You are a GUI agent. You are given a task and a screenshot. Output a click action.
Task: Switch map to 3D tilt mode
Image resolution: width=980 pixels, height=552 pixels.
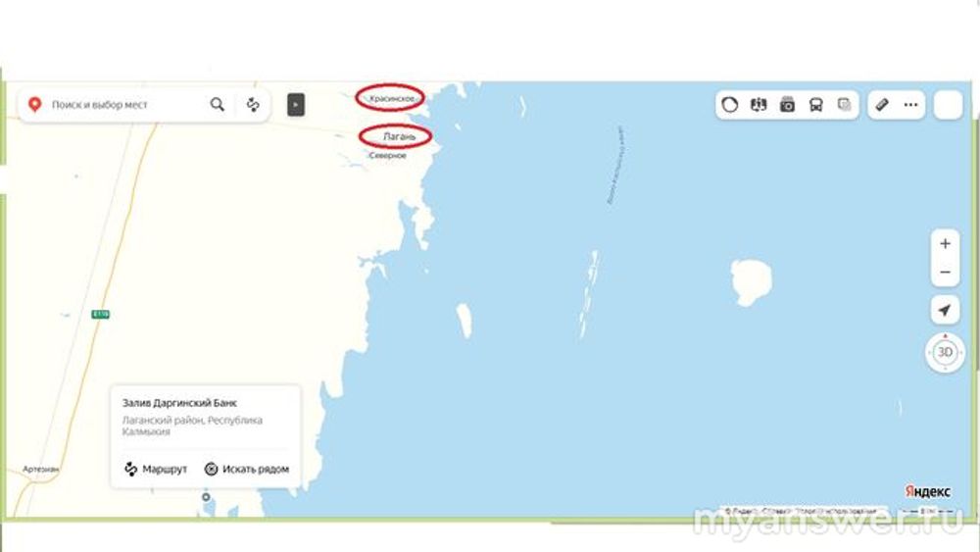(x=945, y=352)
